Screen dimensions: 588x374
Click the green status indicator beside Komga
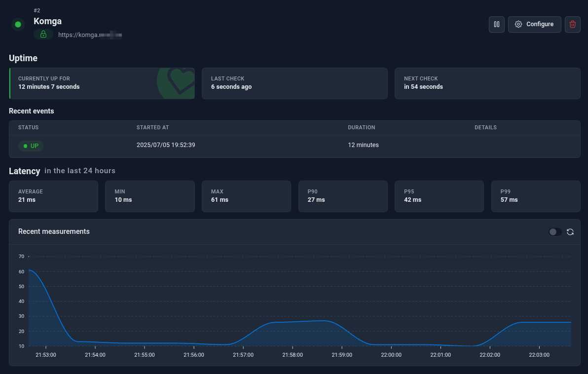click(18, 24)
